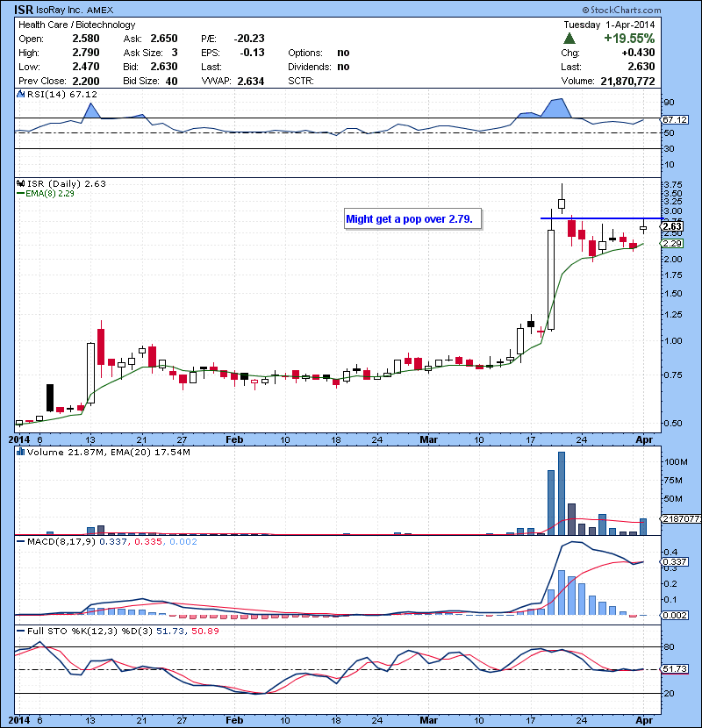Click the tall white candlestick of the March breakout
This screenshot has height=728, width=702.
551,280
